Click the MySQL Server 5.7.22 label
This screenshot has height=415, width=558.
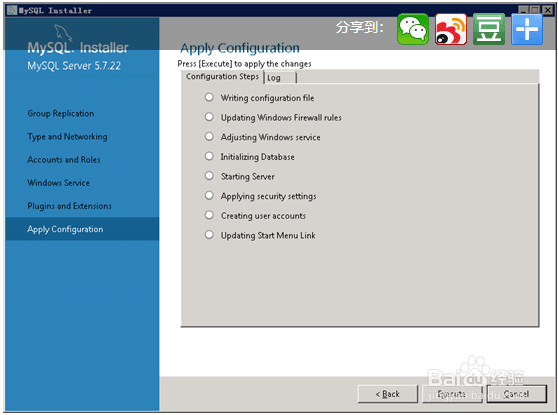tap(74, 66)
